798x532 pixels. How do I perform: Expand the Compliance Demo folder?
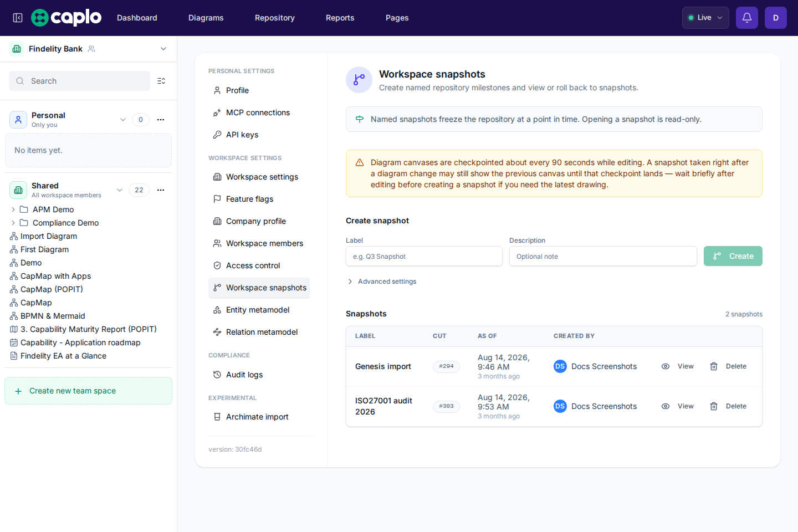pos(13,223)
